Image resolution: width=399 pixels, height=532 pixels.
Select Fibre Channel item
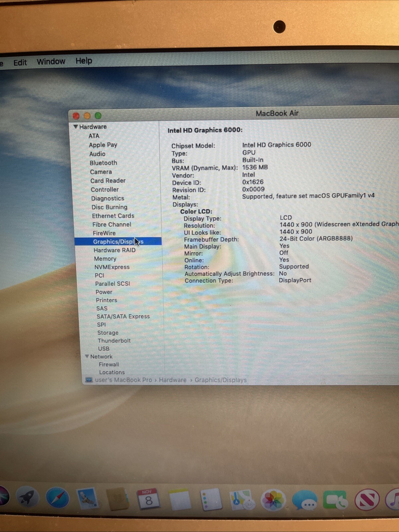pos(112,224)
